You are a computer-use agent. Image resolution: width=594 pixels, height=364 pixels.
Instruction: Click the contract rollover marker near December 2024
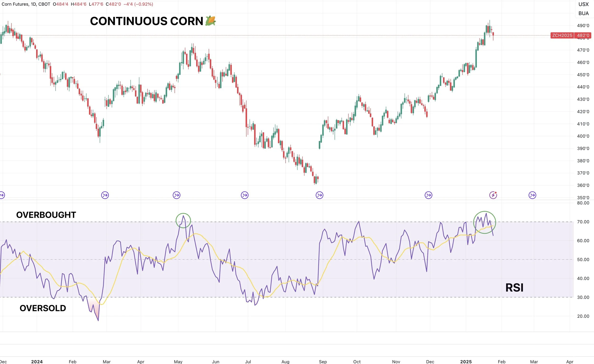coord(428,195)
